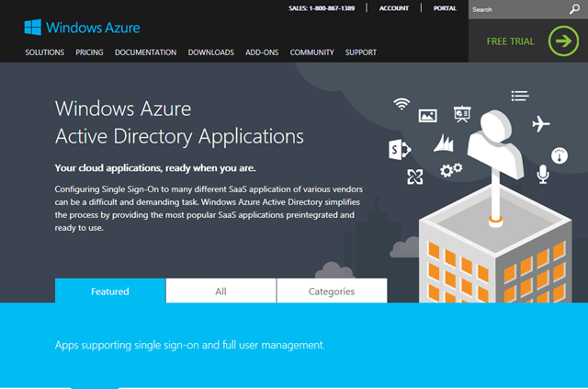Click the gauge dial icon
This screenshot has width=588, height=389.
click(x=560, y=155)
